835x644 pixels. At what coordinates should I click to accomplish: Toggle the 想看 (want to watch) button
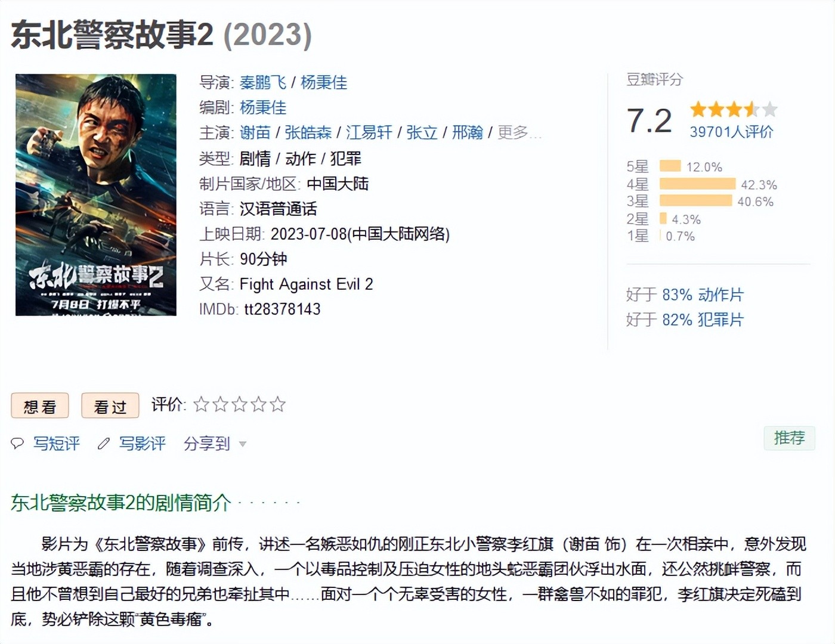click(x=40, y=406)
